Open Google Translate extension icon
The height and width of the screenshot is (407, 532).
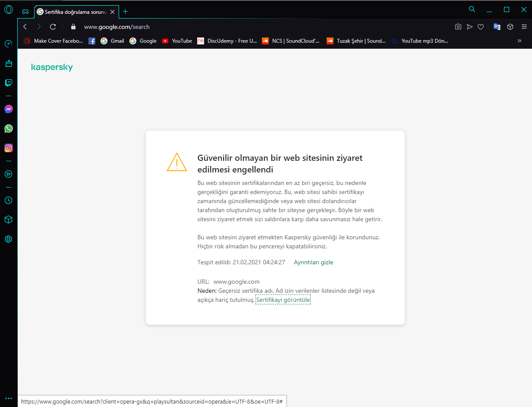click(x=497, y=27)
